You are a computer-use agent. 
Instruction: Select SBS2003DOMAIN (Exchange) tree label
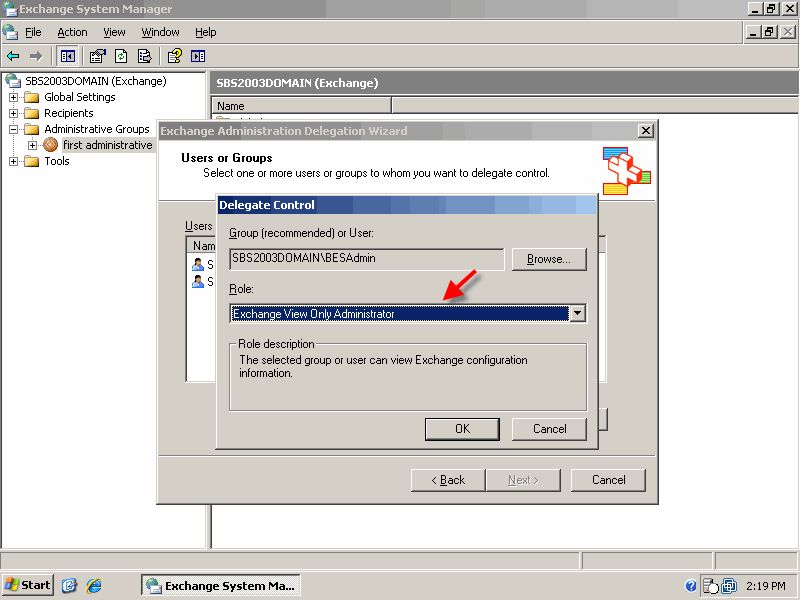[96, 81]
